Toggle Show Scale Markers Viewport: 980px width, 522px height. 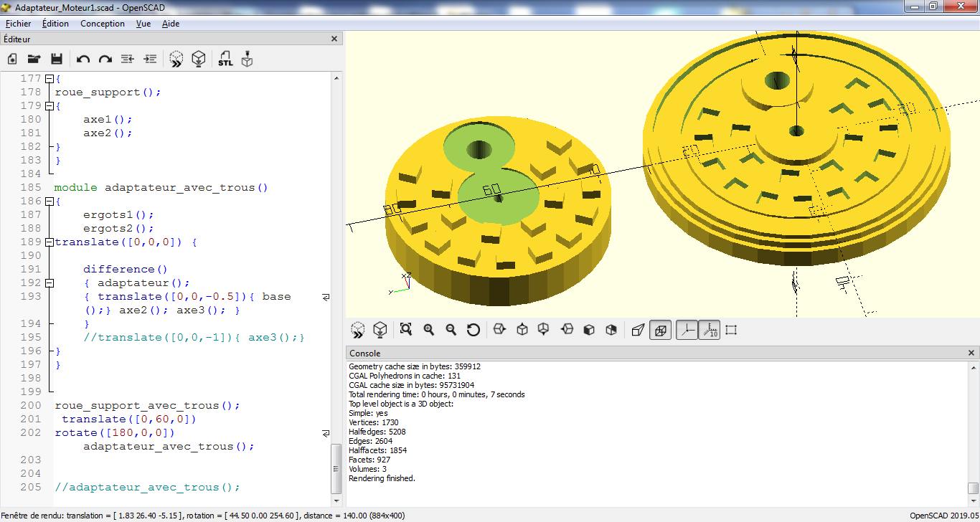pos(709,330)
